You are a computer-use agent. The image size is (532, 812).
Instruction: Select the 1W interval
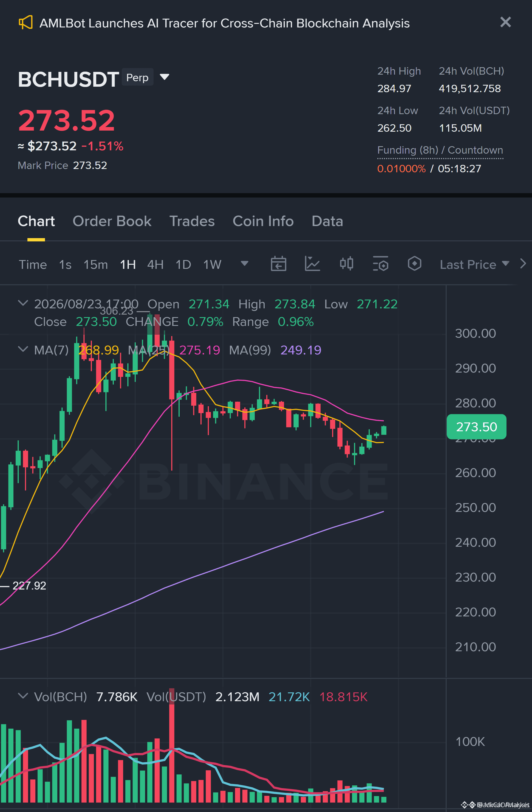click(212, 264)
